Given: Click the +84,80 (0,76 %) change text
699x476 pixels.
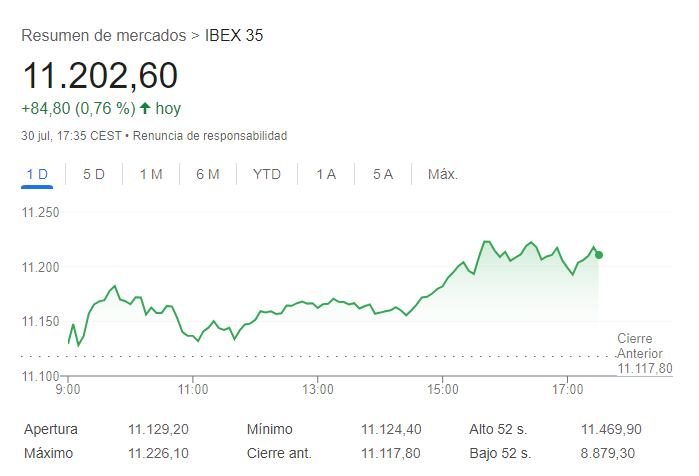Looking at the screenshot, I should click(x=78, y=108).
